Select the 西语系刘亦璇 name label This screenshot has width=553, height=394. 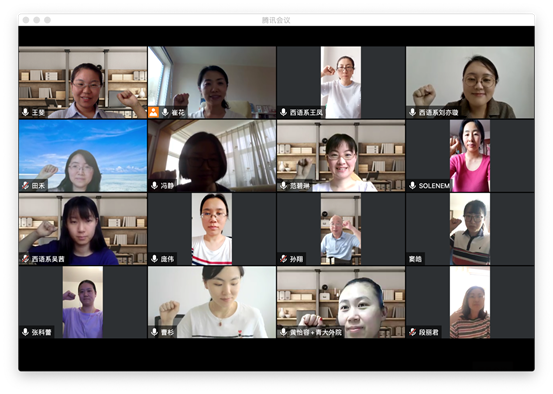pyautogui.click(x=438, y=113)
